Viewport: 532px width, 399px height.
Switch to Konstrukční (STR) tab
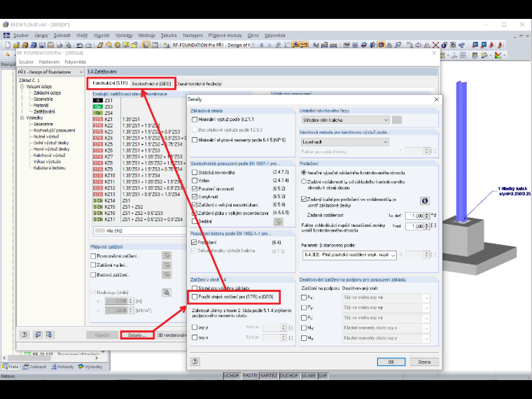point(110,83)
